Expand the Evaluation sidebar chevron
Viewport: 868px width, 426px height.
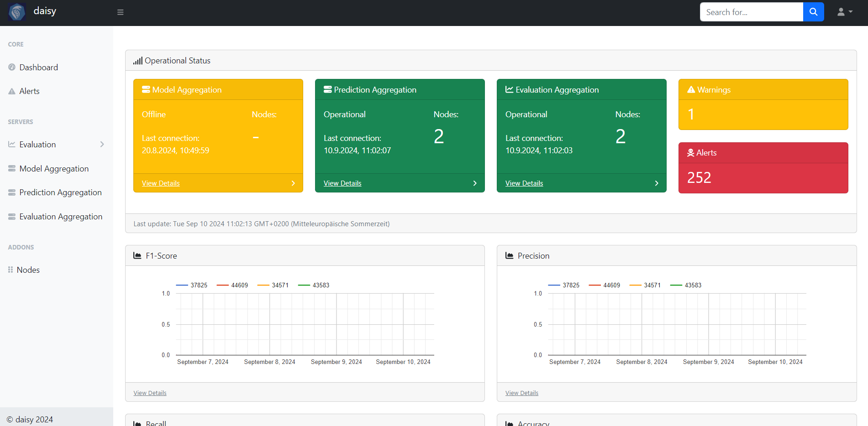coord(102,145)
